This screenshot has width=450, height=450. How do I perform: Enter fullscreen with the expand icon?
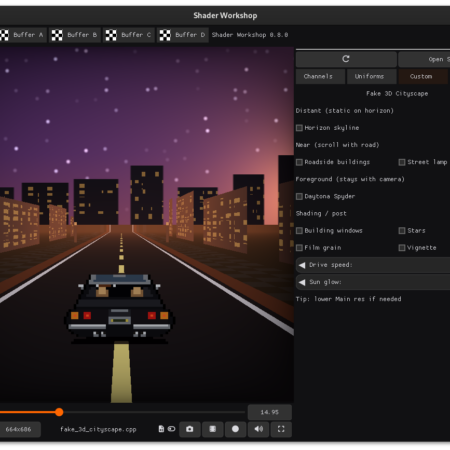tap(281, 429)
